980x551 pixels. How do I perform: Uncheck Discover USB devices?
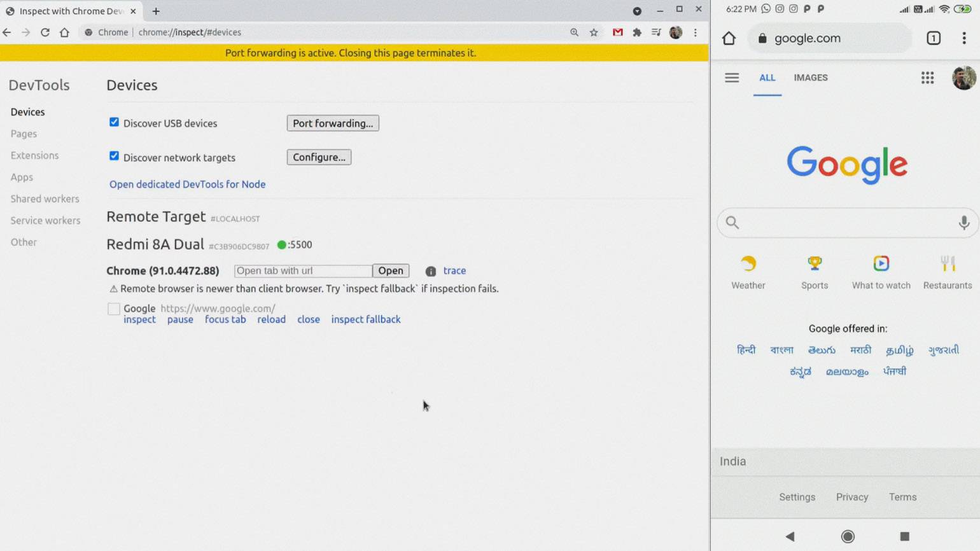(114, 122)
